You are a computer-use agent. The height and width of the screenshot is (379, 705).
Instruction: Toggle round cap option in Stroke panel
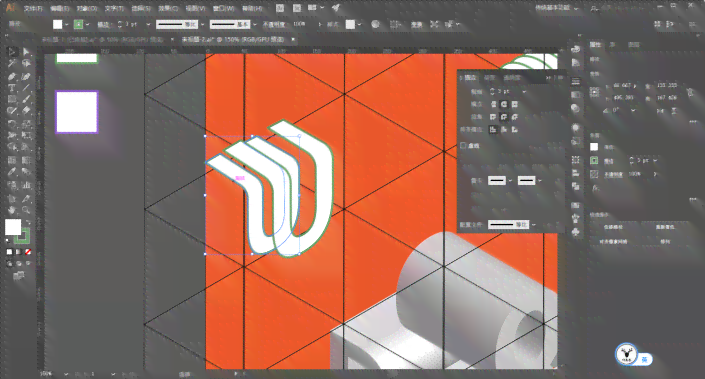tap(504, 104)
